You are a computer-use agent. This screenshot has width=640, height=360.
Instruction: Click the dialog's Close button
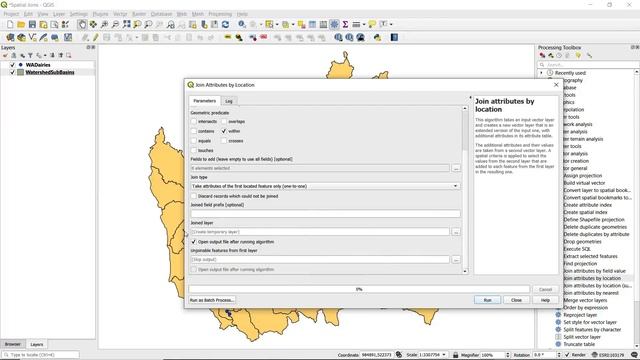[516, 300]
